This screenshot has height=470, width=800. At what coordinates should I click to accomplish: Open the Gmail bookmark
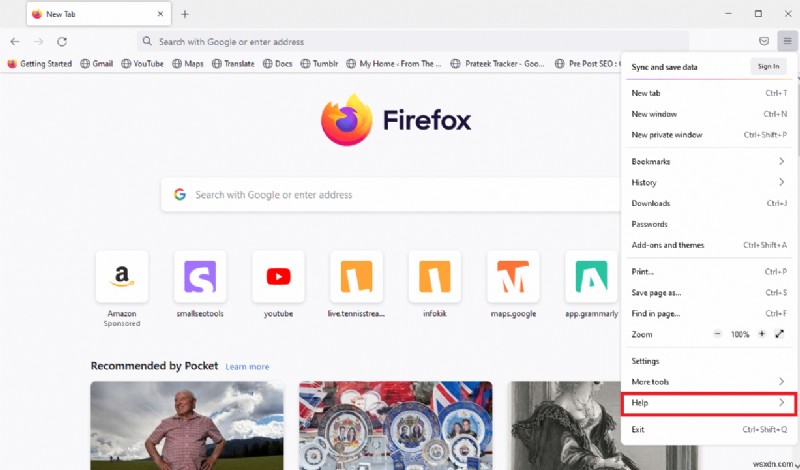click(96, 64)
